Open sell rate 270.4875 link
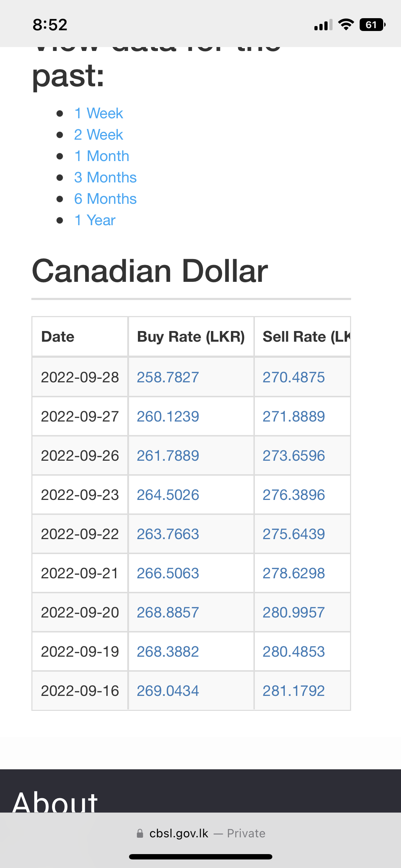The width and height of the screenshot is (401, 868). pos(294,377)
